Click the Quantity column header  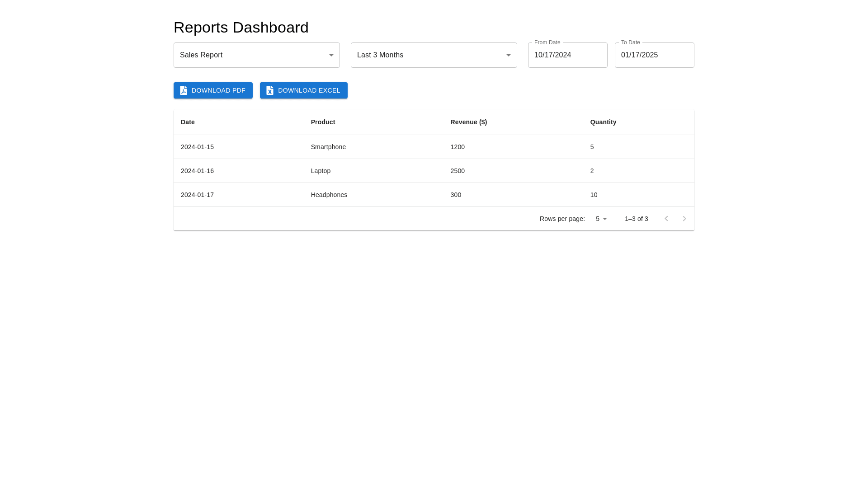(603, 122)
